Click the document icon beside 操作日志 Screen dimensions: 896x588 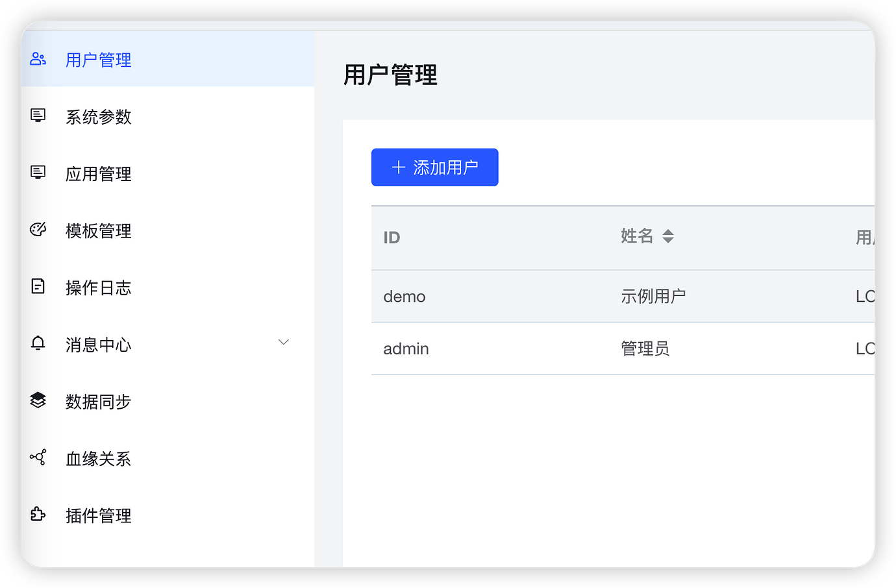38,286
